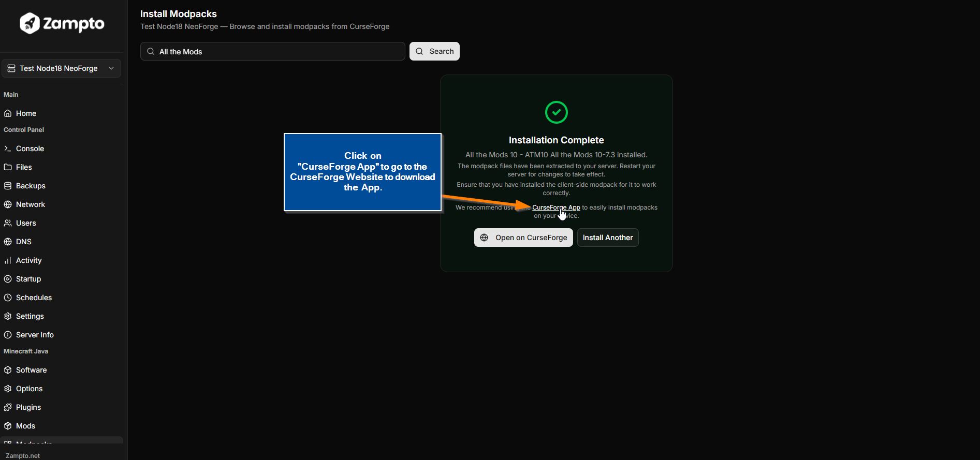This screenshot has height=460, width=980.
Task: Click the Schedules clock icon
Action: coord(8,298)
